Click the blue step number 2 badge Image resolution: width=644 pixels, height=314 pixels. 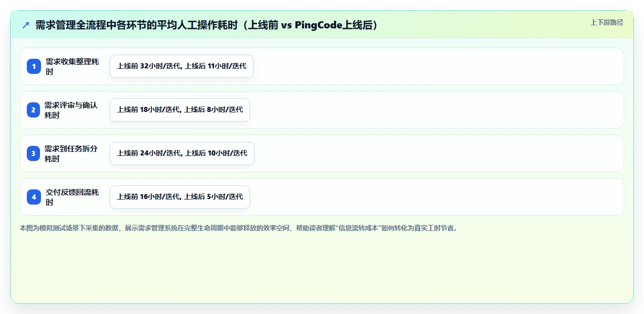coord(34,110)
